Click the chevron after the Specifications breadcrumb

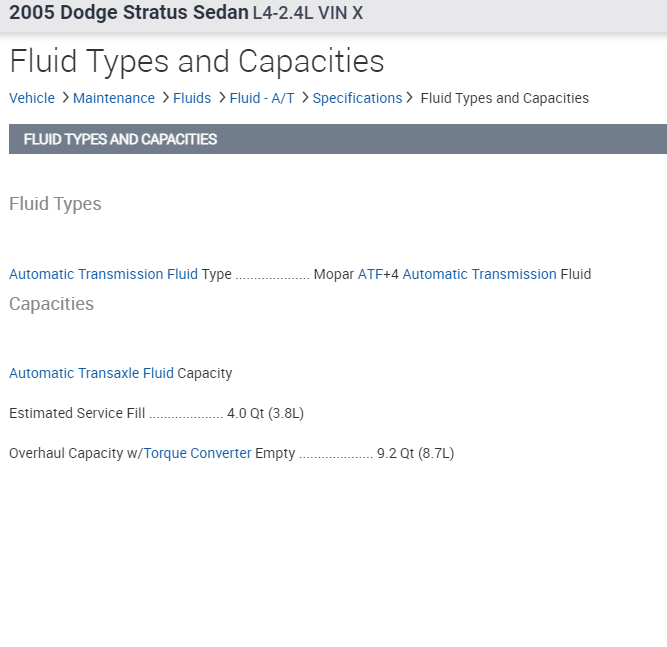pyautogui.click(x=410, y=98)
